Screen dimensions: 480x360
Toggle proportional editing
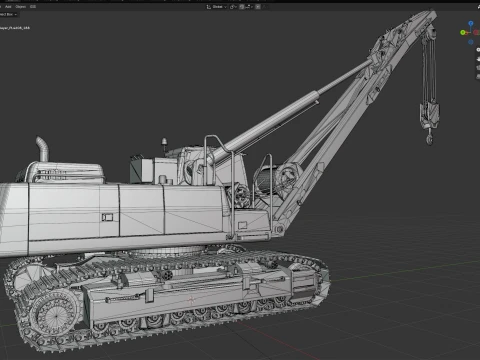[x=258, y=7]
